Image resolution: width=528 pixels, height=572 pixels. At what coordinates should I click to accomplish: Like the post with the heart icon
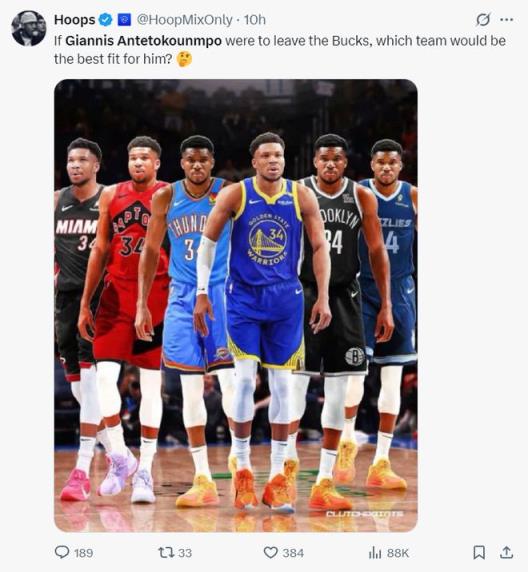click(x=270, y=552)
